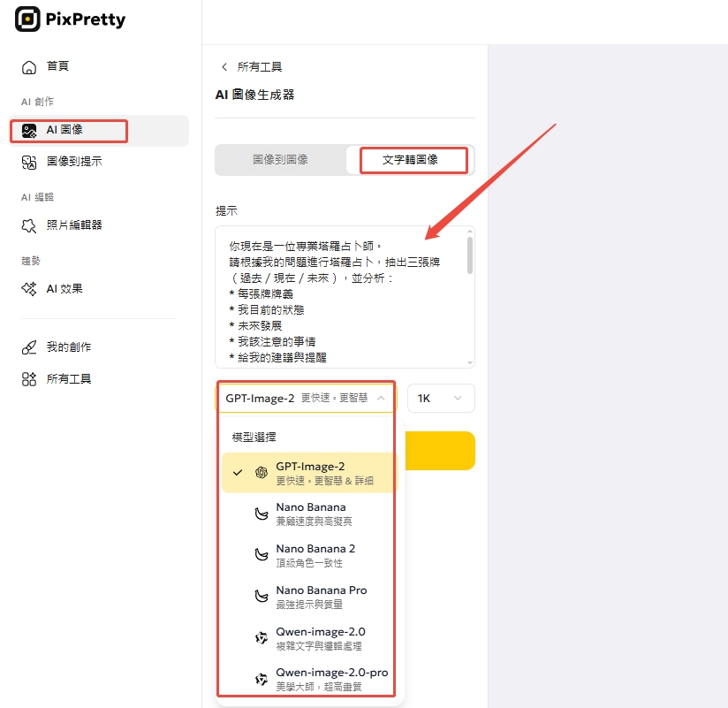Click the checkmark on selected GPT-Image-2
The image size is (728, 708).
click(x=238, y=473)
